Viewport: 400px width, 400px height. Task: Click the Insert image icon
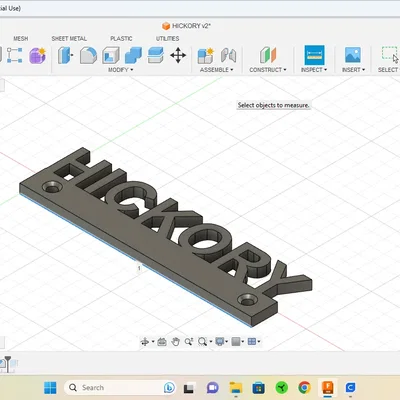click(x=353, y=55)
